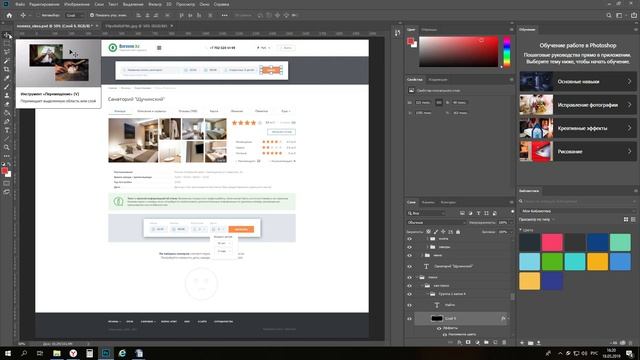Viewport: 640px width, 360px height.
Task: Open the Справка menu
Action: (221, 4)
